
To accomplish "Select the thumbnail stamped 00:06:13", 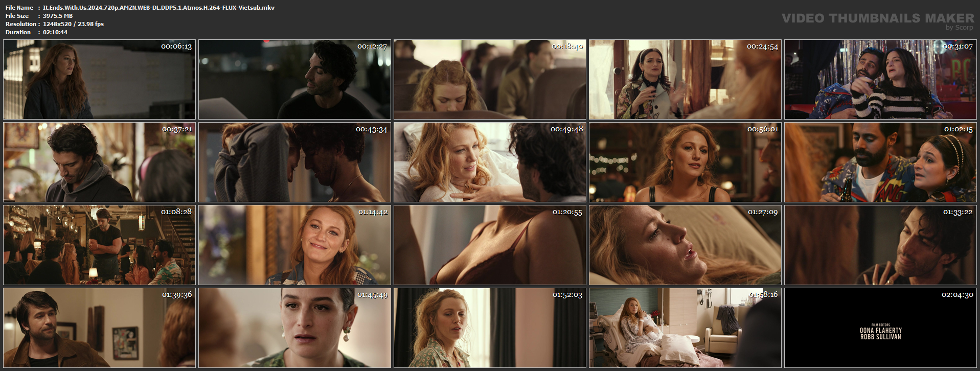I will 99,80.
